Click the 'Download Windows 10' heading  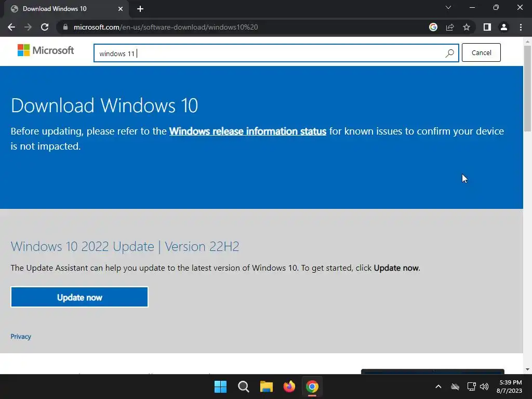coord(104,105)
